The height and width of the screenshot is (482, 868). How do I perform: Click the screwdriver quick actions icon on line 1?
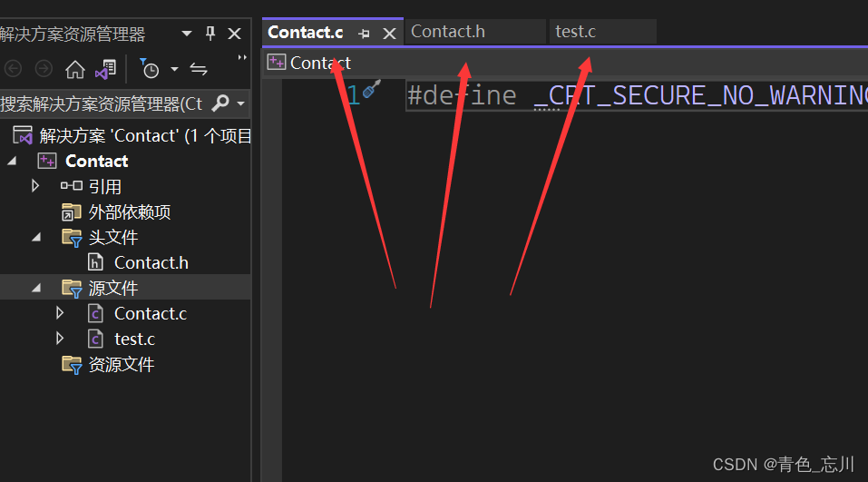372,89
